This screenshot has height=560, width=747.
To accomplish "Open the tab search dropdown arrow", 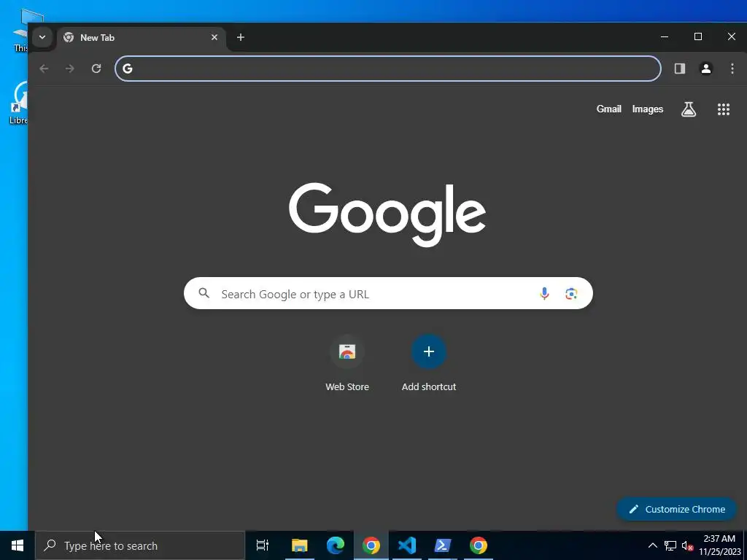I will [42, 37].
